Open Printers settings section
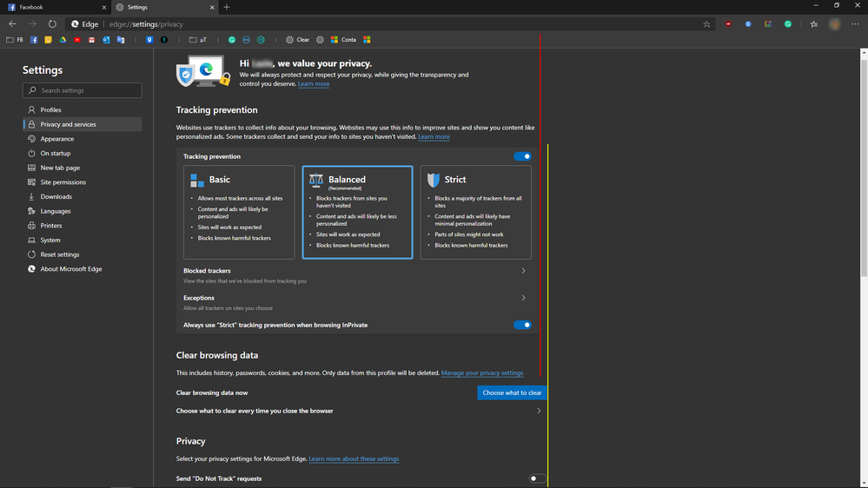The image size is (868, 488). tap(82, 226)
